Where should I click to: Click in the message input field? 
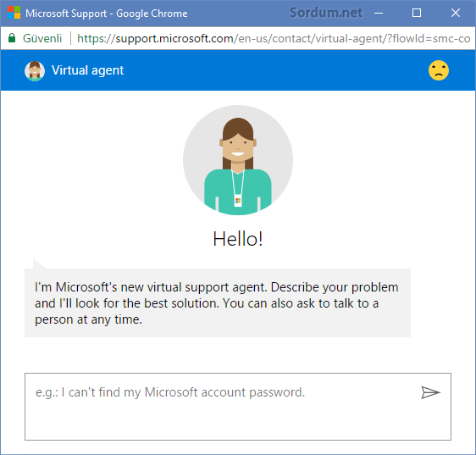coord(238,407)
